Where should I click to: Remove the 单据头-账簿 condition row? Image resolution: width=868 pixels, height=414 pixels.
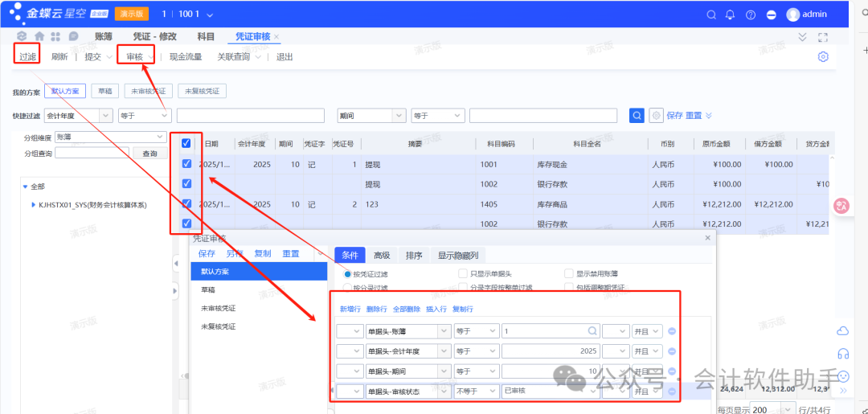(672, 330)
